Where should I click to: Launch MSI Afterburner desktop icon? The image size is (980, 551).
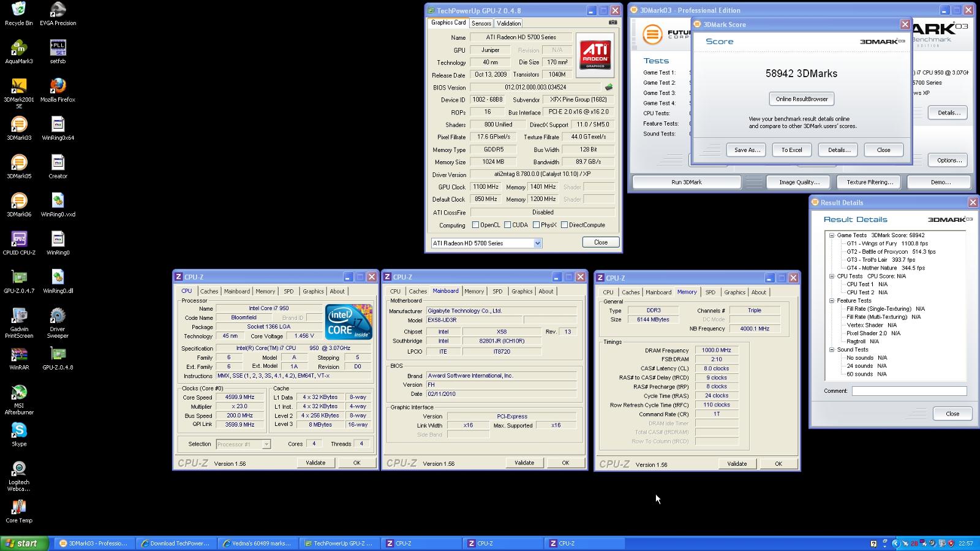(x=19, y=400)
